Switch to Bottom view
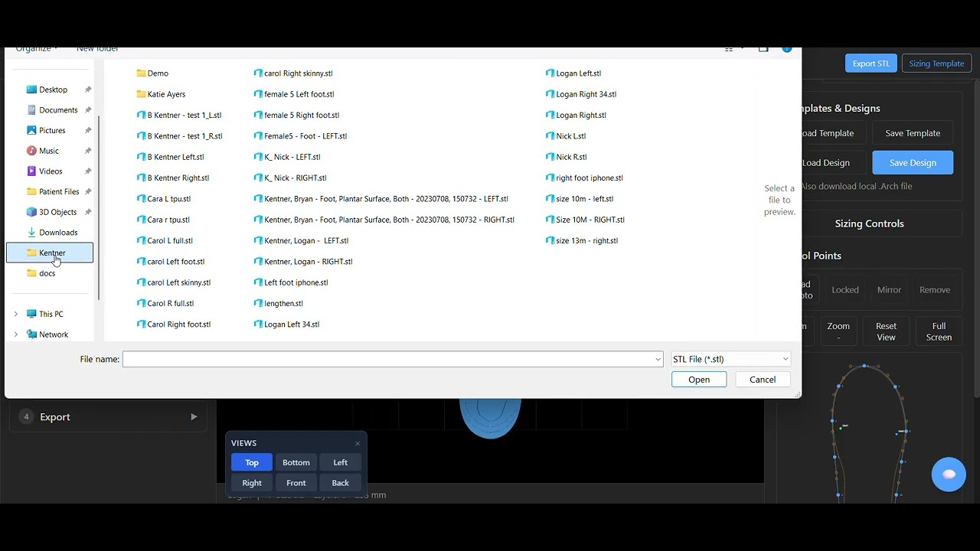 (x=296, y=462)
